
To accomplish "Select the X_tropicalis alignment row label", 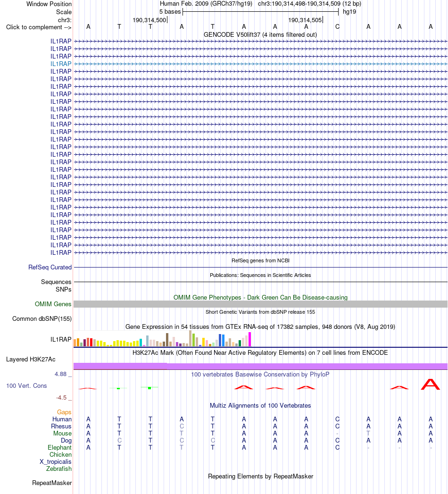I will [x=55, y=462].
